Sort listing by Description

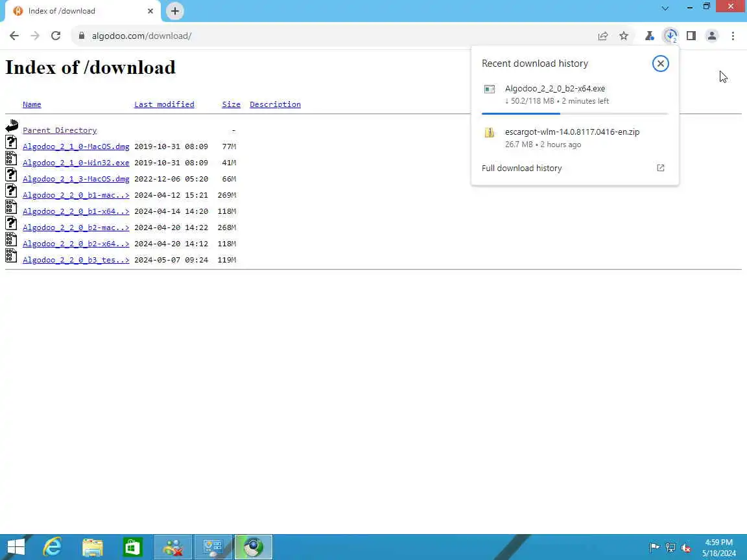click(275, 104)
